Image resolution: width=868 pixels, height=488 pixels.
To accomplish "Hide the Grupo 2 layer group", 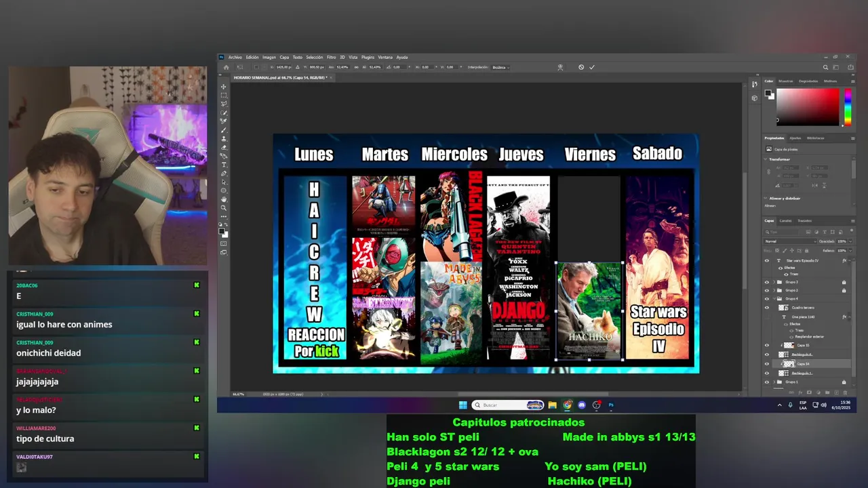I will click(767, 290).
